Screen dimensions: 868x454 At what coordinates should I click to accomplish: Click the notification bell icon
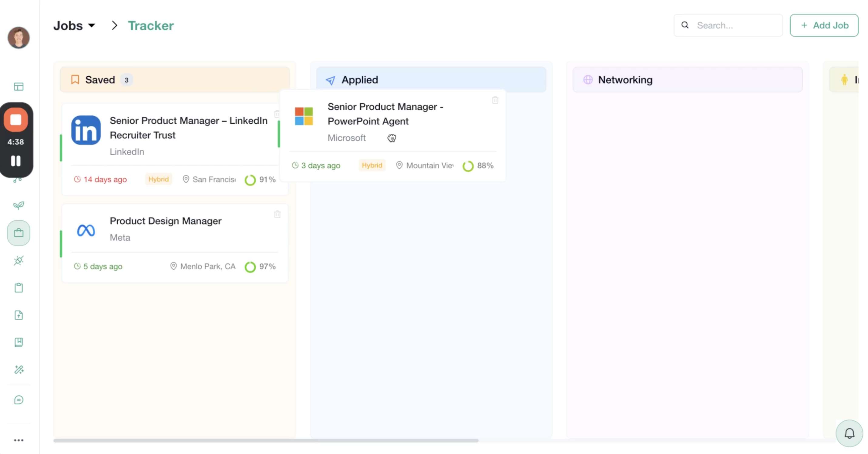tap(849, 433)
